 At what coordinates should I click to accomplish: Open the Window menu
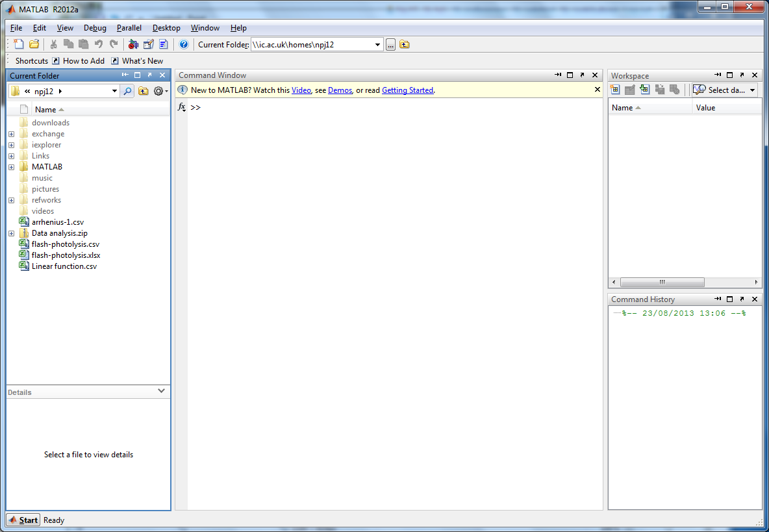pyautogui.click(x=205, y=28)
